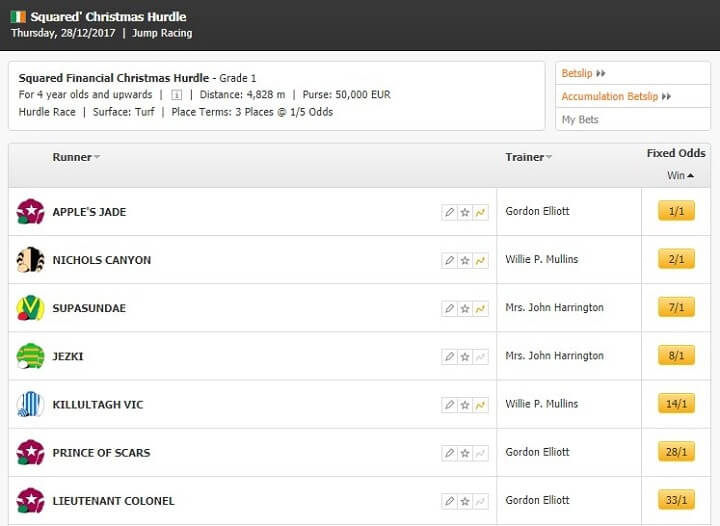Open the trend graph icon for Killultagh Vic
The width and height of the screenshot is (720, 526).
(x=480, y=405)
